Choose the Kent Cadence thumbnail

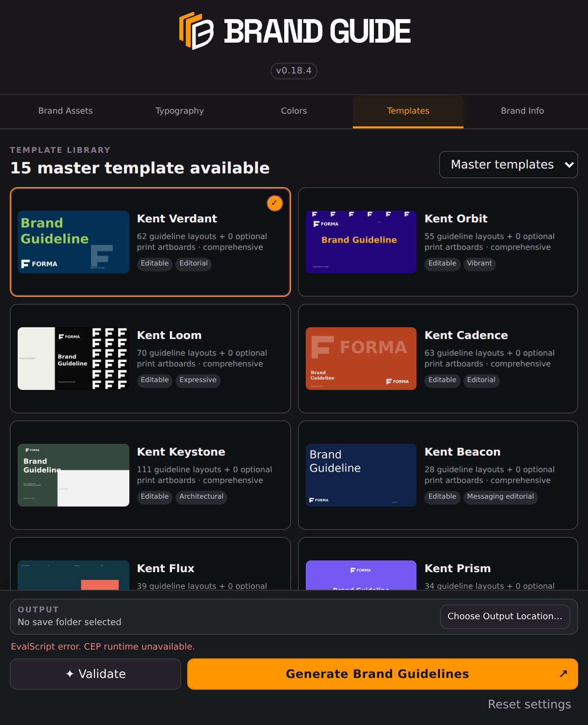[361, 359]
